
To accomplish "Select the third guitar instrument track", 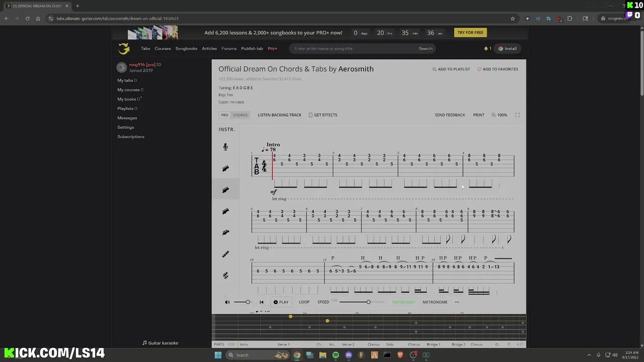I will [225, 211].
